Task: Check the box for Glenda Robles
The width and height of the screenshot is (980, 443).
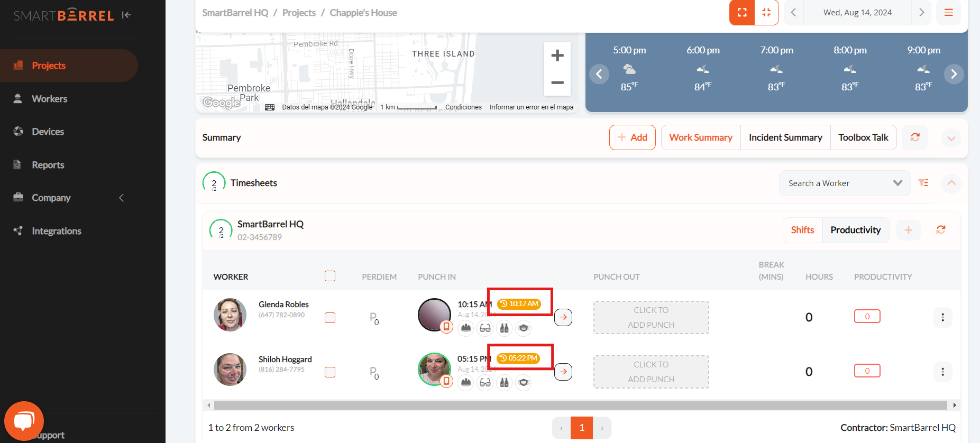Action: coord(330,318)
